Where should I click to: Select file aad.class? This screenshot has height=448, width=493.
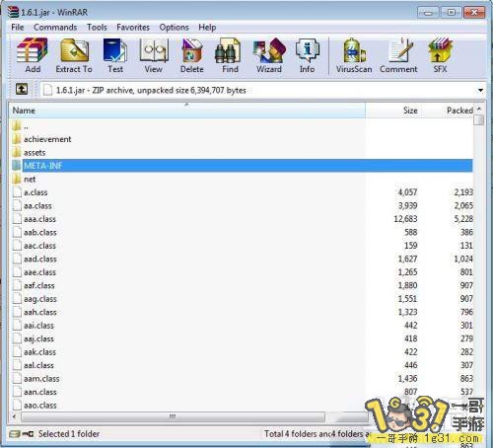(35, 259)
